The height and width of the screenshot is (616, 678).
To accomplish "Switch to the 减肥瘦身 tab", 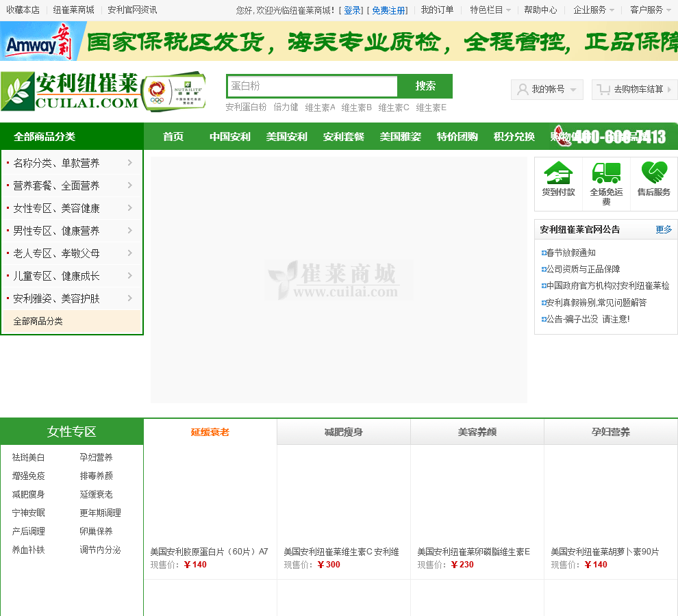I will pos(344,432).
